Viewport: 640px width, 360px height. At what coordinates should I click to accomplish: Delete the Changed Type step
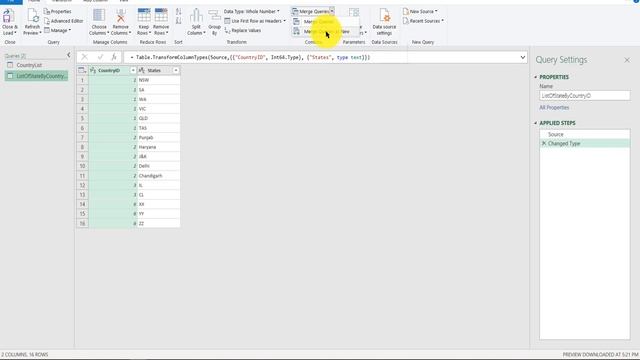544,144
